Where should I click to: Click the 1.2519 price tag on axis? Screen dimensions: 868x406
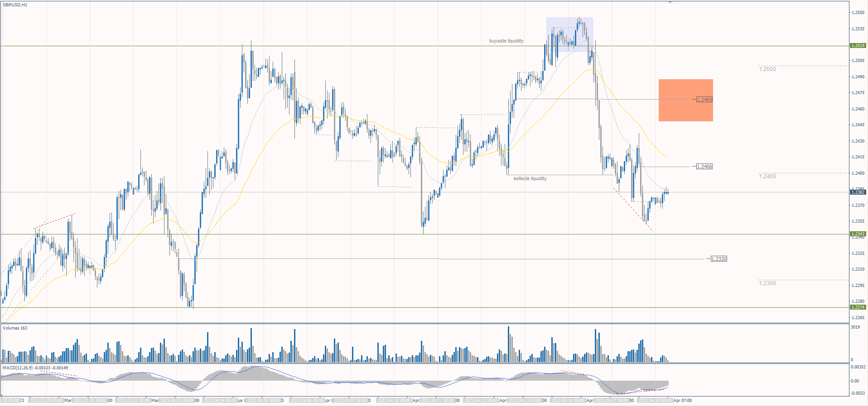[858, 46]
